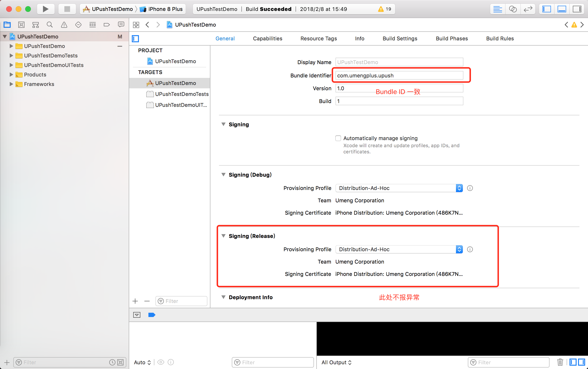
Task: Clear the console with trash icon
Action: 560,362
